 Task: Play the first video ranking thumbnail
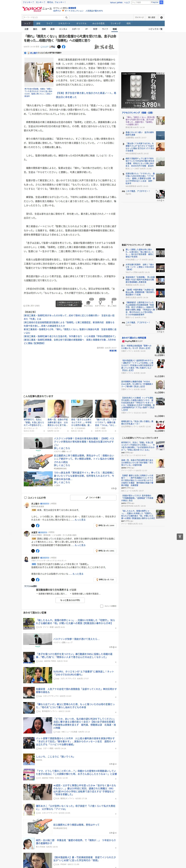pyautogui.click(x=160, y=253)
